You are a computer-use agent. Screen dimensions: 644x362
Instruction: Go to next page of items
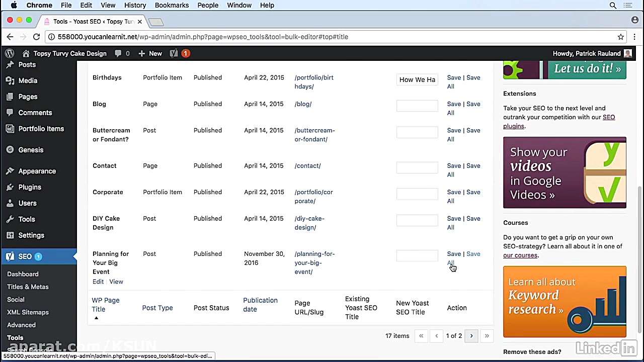[471, 336]
